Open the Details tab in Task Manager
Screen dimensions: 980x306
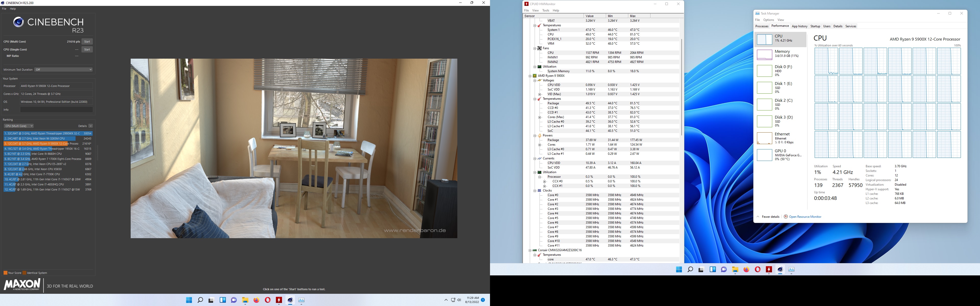[x=838, y=26]
